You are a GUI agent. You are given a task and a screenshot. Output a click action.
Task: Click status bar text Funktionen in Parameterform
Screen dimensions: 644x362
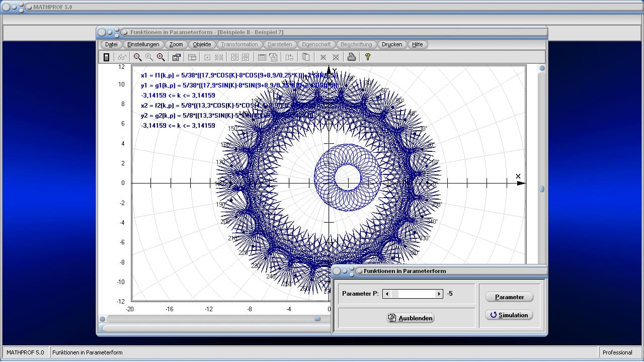click(88, 352)
